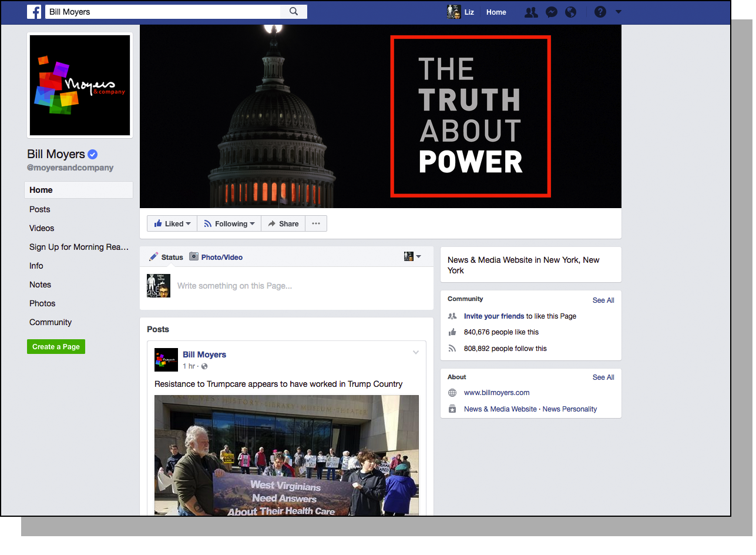756x555 pixels.
Task: Expand the post options chevron
Action: [x=416, y=353]
